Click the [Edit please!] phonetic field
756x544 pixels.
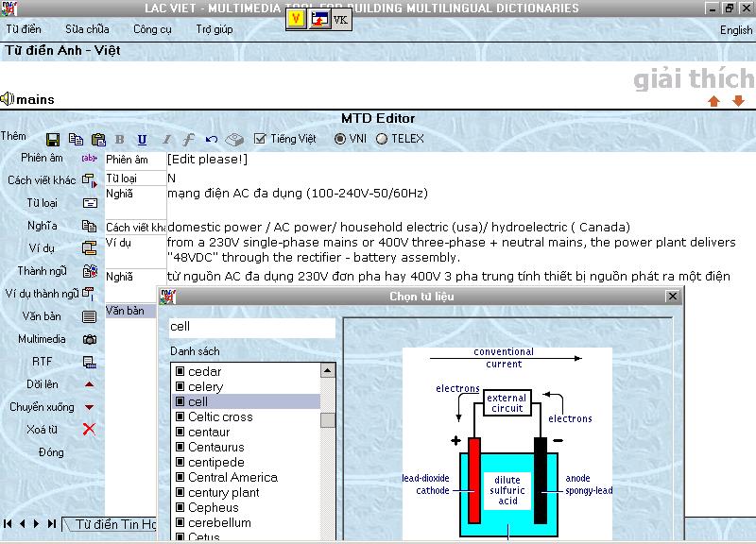[x=207, y=160]
